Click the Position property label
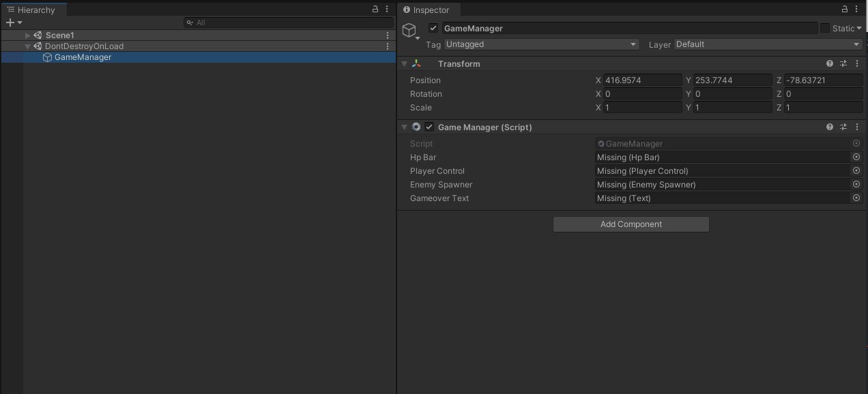The height and width of the screenshot is (394, 868). [x=425, y=80]
